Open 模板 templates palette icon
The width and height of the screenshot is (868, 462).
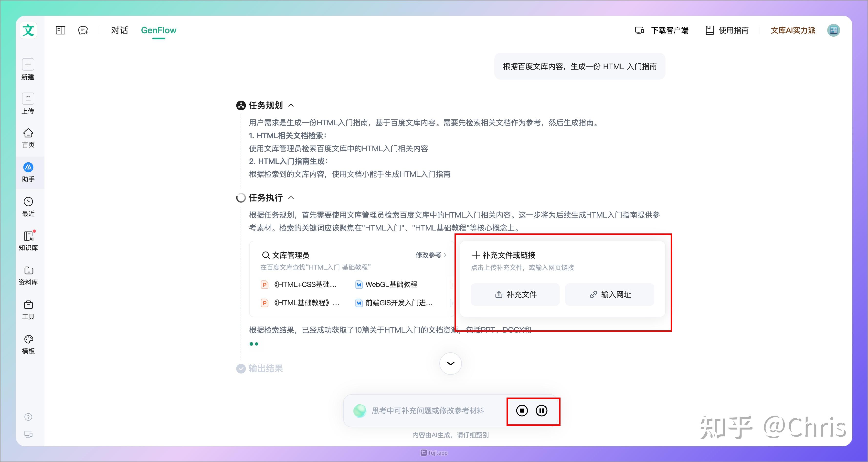pyautogui.click(x=28, y=339)
